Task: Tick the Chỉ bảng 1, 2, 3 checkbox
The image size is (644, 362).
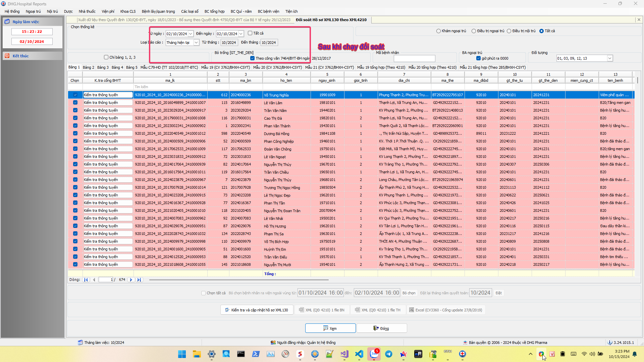Action: 106,57
